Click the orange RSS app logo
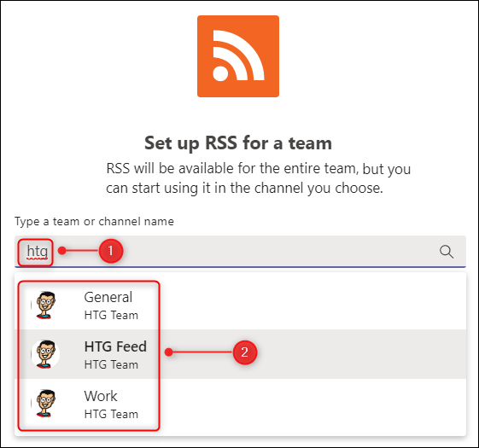 (238, 56)
